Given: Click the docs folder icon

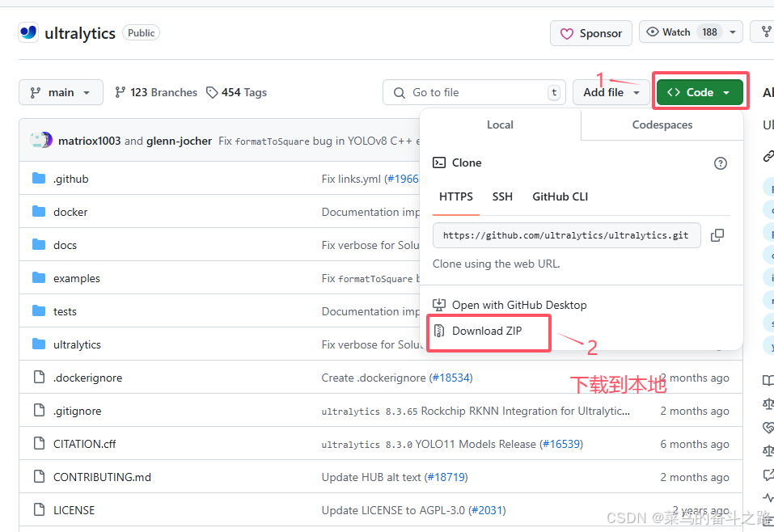Looking at the screenshot, I should coord(39,244).
